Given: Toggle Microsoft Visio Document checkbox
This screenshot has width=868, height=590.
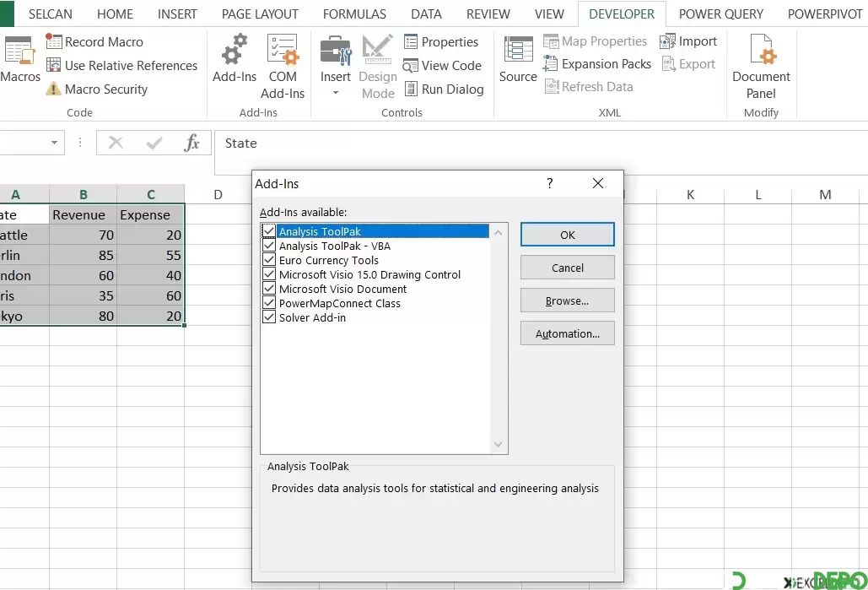Looking at the screenshot, I should point(269,288).
